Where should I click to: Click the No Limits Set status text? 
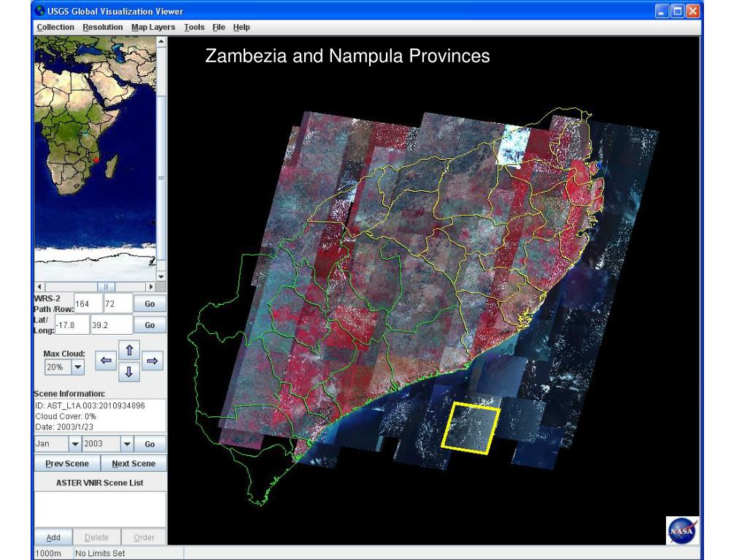click(x=99, y=553)
